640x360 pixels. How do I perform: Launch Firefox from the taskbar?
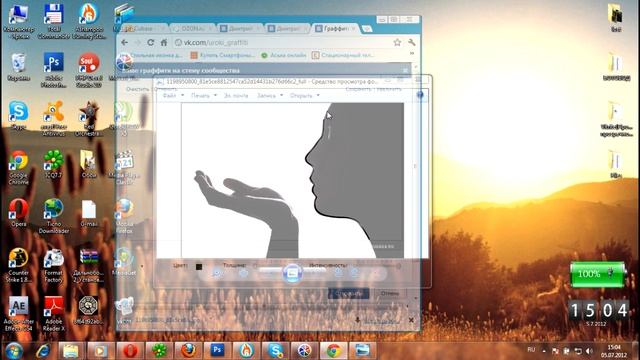tap(188, 351)
